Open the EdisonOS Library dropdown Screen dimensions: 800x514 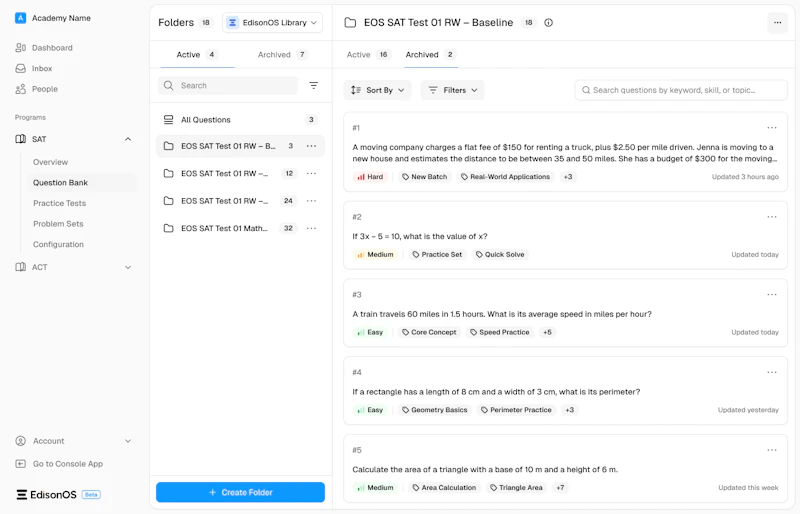272,23
